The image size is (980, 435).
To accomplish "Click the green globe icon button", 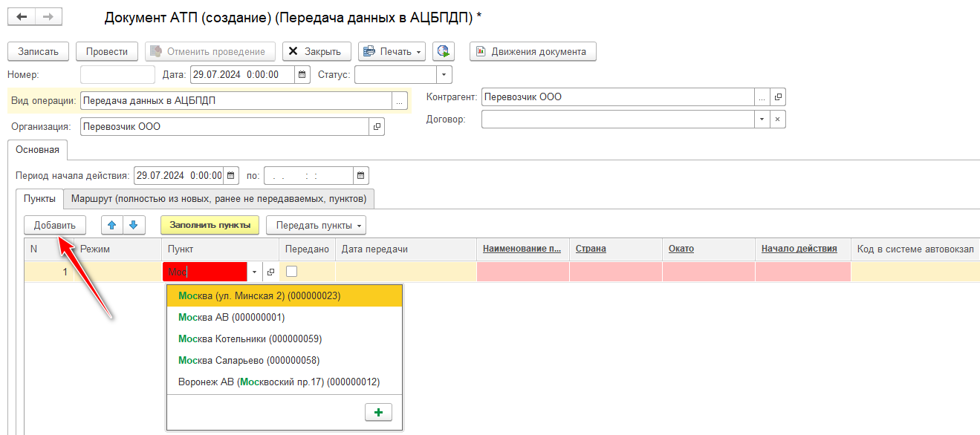I will pos(444,51).
